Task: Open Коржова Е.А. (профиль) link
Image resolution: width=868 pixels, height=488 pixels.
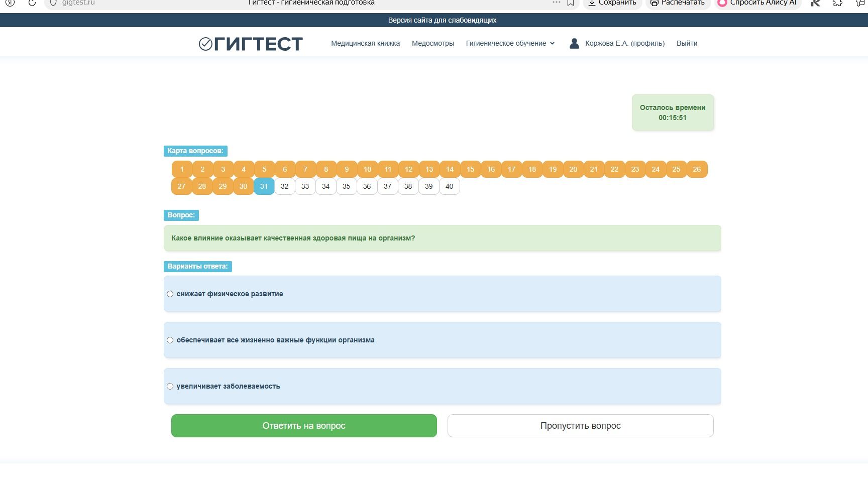Action: (x=625, y=43)
